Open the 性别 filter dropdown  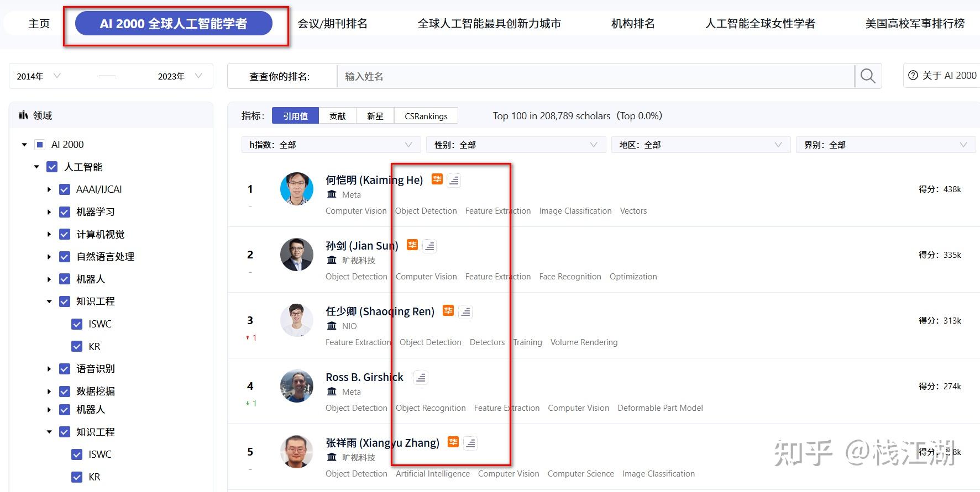tap(516, 145)
